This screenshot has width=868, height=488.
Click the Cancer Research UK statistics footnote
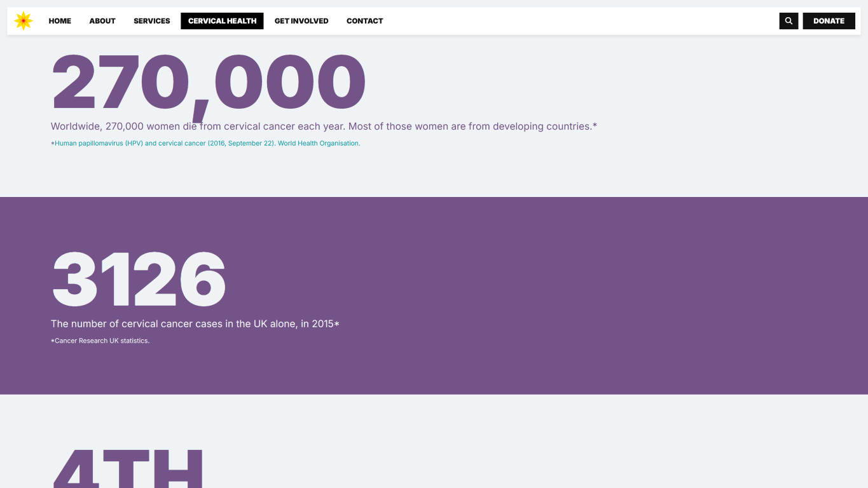[x=102, y=341]
